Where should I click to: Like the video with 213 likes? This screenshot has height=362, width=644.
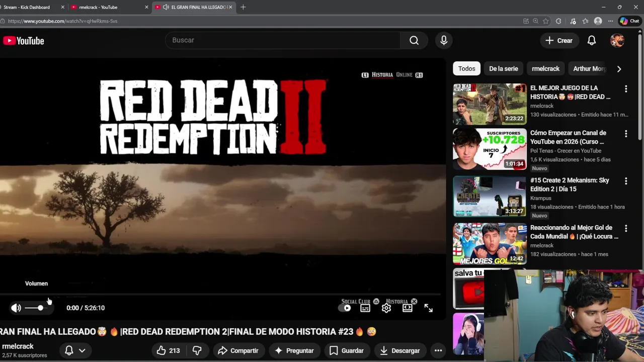[x=169, y=350]
